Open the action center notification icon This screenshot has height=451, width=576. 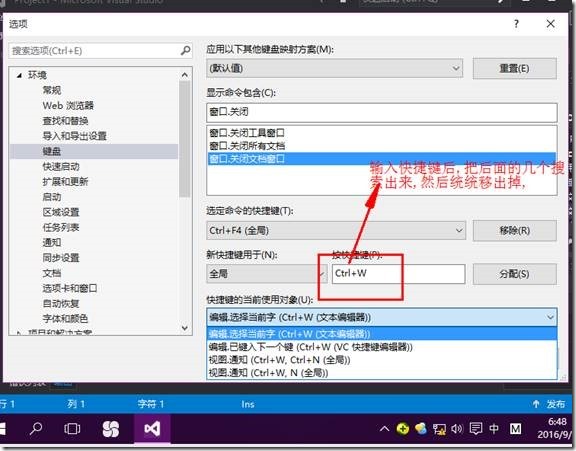pyautogui.click(x=476, y=429)
